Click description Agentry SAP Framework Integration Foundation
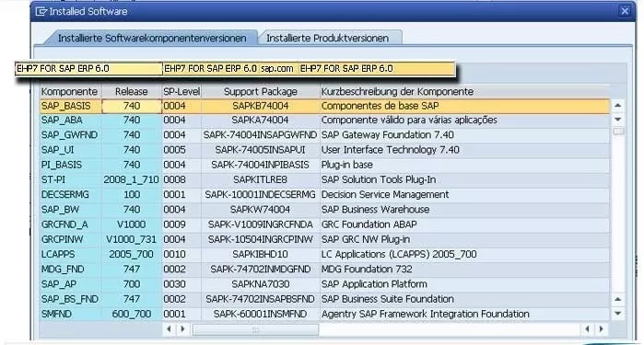Viewport: 644px width, 345px height. pos(425,314)
